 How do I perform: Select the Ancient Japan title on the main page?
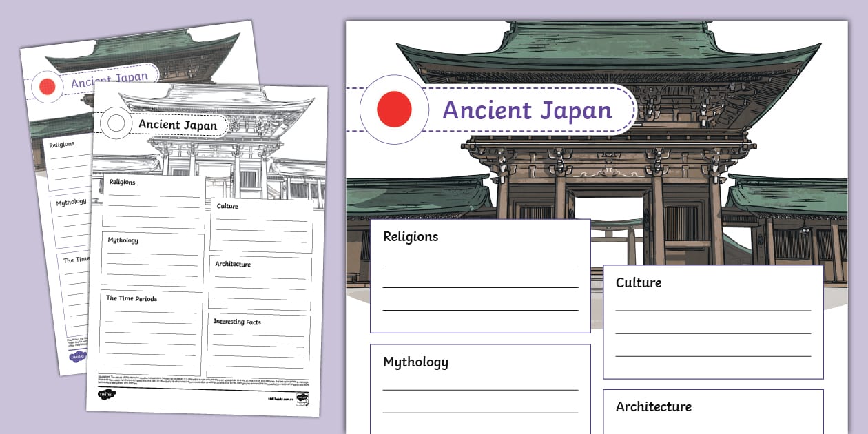pyautogui.click(x=528, y=110)
